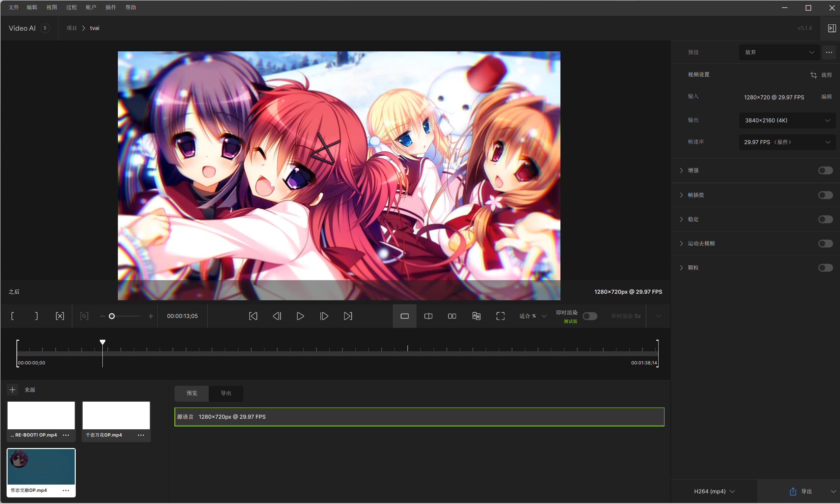Switch to the 预览 tab

[x=192, y=393]
